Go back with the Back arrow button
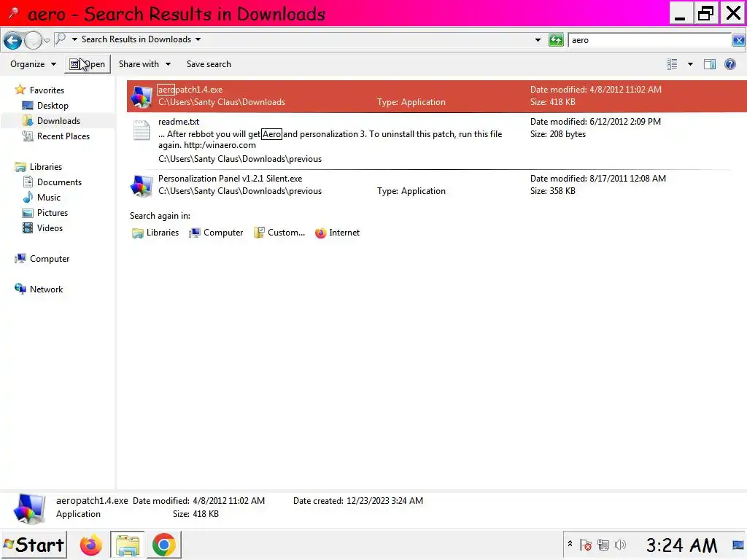This screenshot has width=747, height=560. [x=12, y=41]
